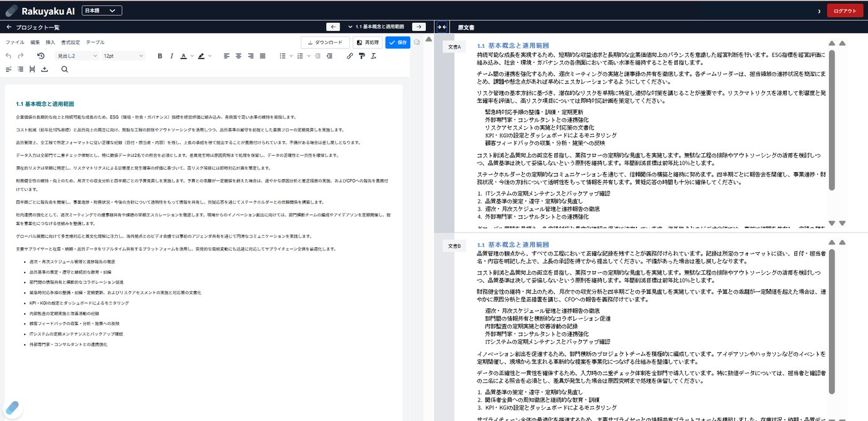Open the ファイル menu

[x=15, y=42]
